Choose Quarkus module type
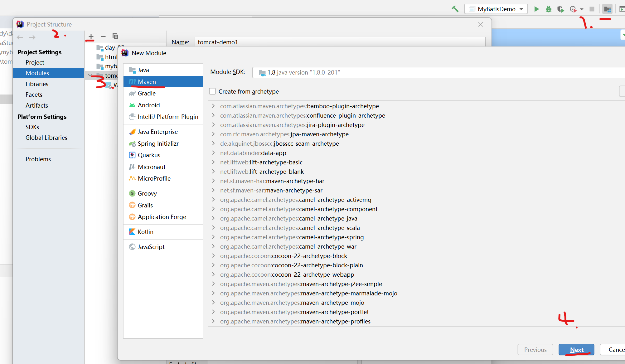The width and height of the screenshot is (625, 364). (x=163, y=155)
